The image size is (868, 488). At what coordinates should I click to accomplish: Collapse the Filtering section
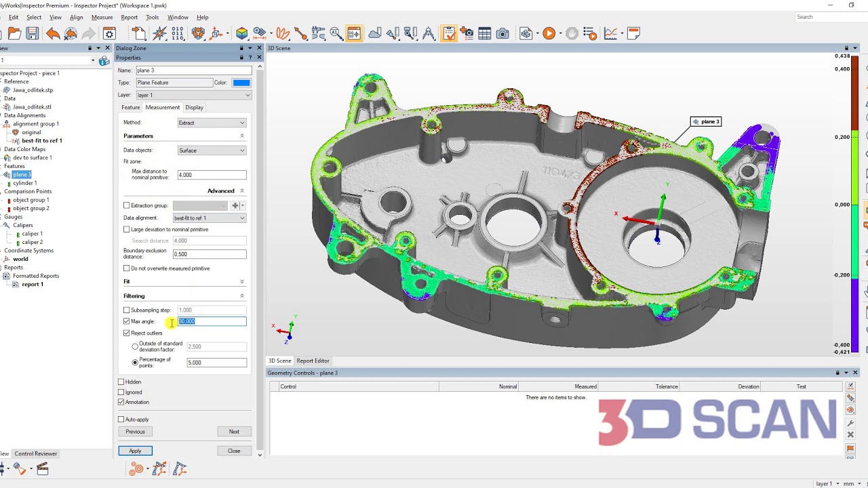tap(242, 296)
